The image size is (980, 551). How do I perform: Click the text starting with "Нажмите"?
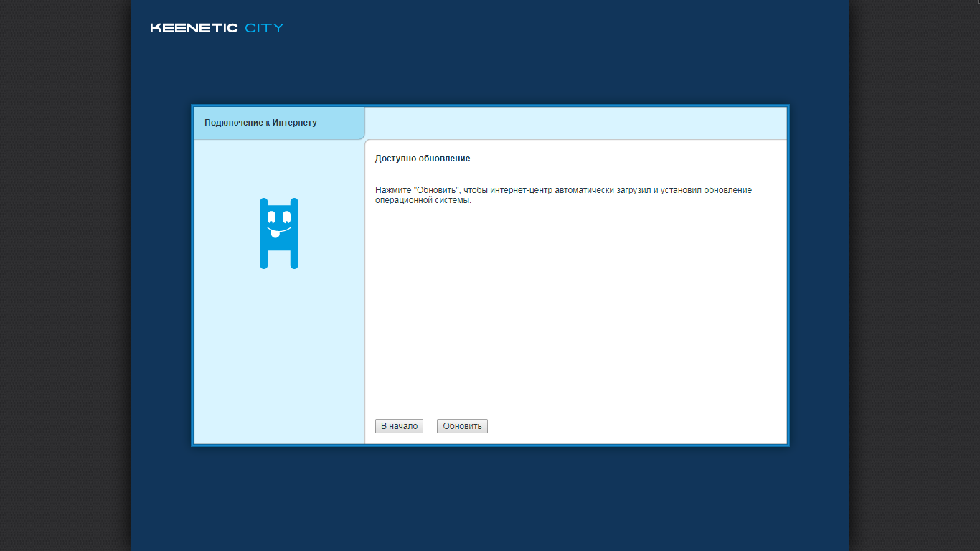(x=564, y=195)
